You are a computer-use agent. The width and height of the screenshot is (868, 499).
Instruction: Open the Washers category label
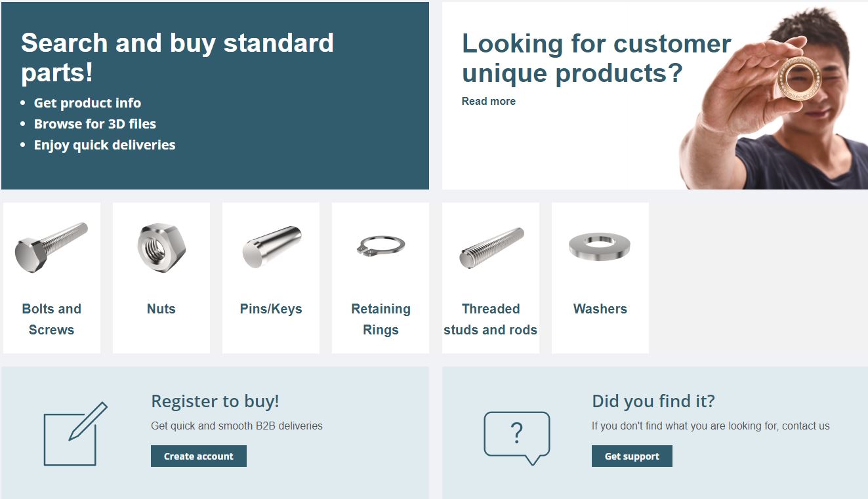[x=600, y=309]
